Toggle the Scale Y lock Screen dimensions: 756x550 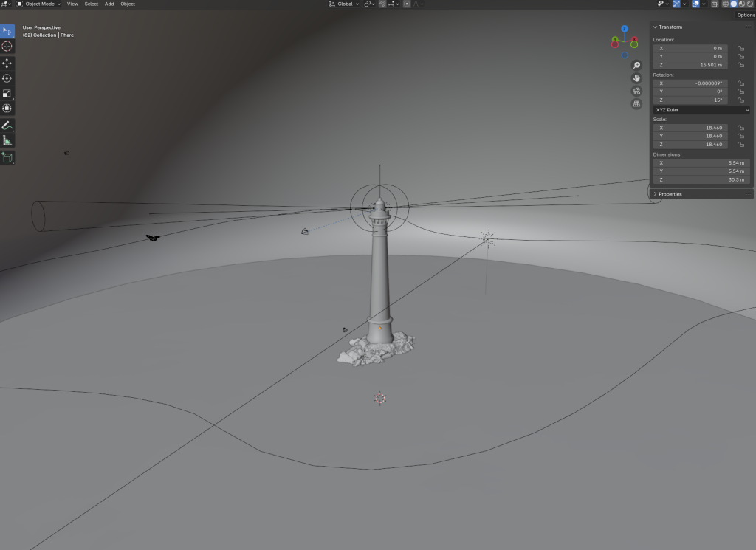click(740, 136)
